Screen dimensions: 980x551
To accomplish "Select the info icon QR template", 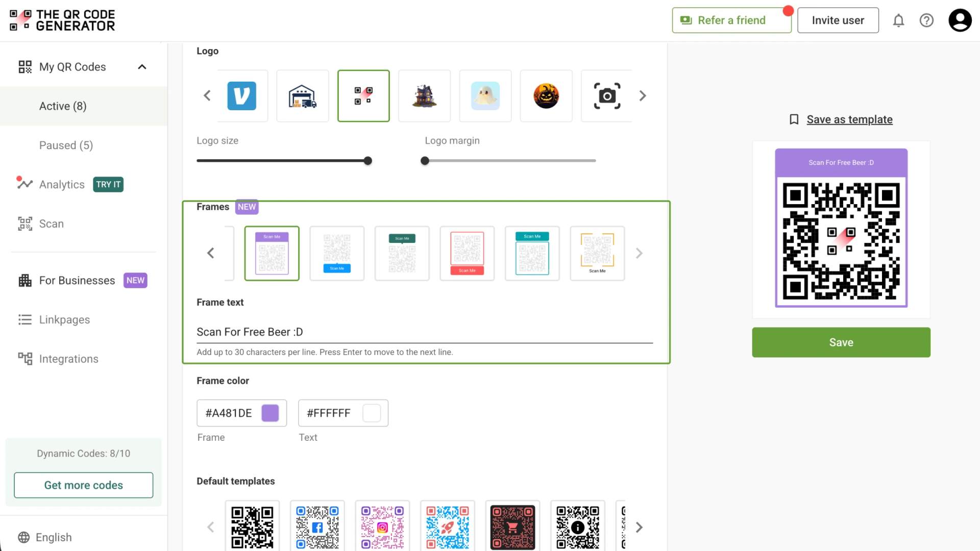I will point(577,526).
